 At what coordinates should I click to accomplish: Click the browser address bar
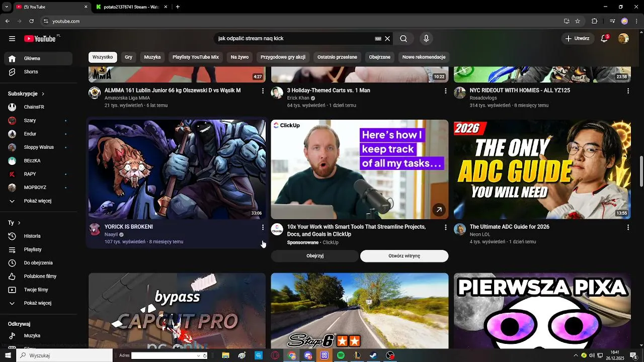click(302, 21)
